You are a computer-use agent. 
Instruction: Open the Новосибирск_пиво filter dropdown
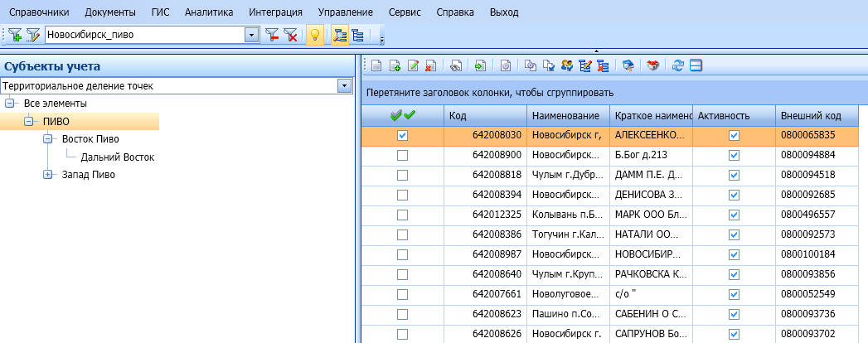coord(251,35)
